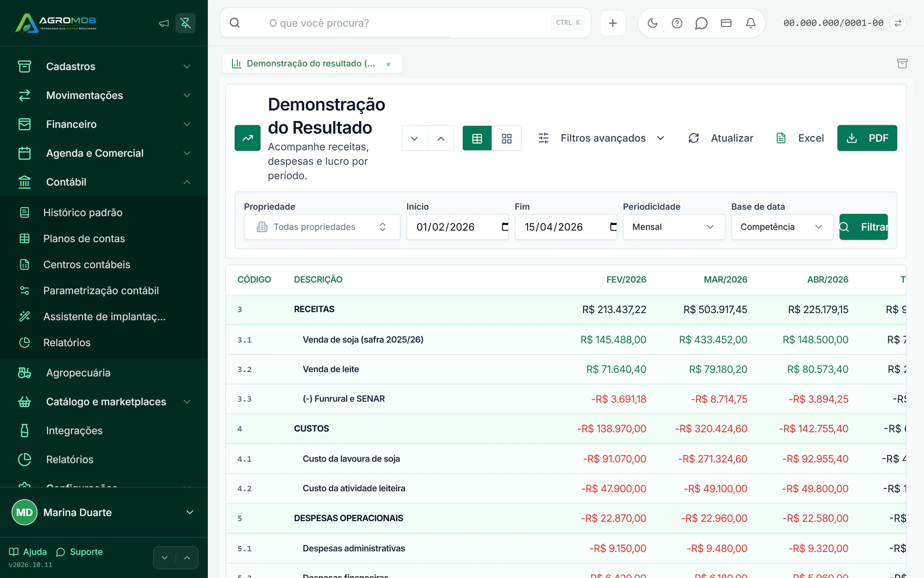This screenshot has height=578, width=924.
Task: Open notifications bell icon
Action: tap(751, 23)
